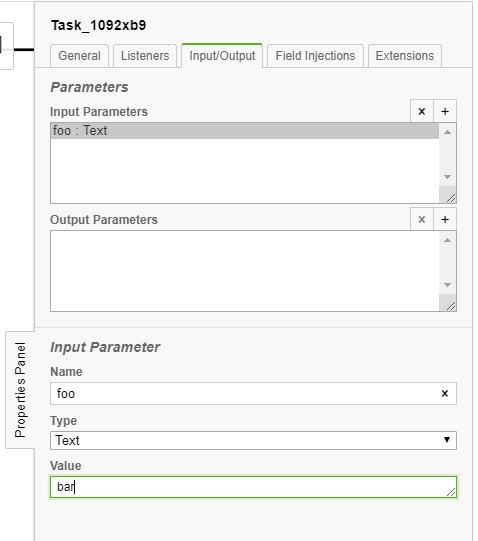The image size is (478, 541).
Task: Add a new input parameter
Action: pos(445,111)
